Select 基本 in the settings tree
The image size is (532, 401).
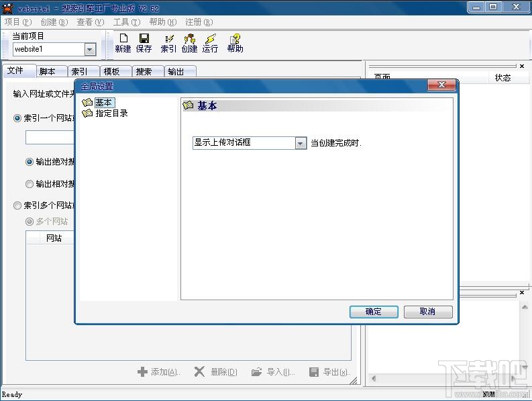tap(103, 102)
